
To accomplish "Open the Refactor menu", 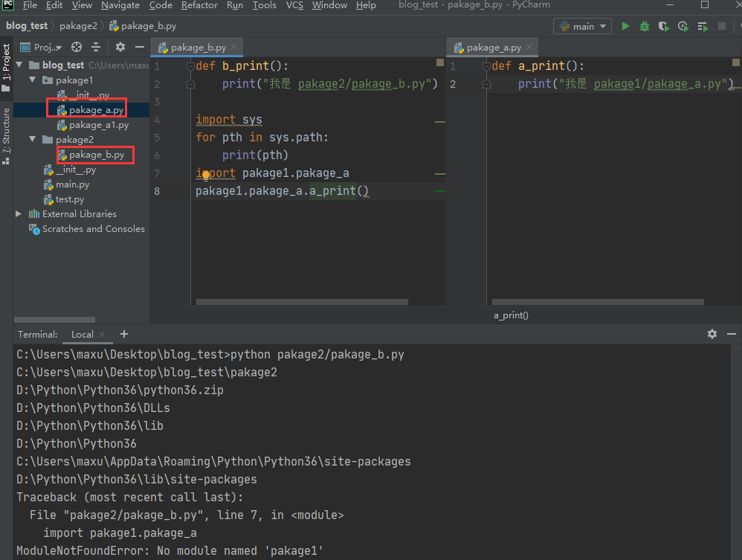I will point(198,5).
